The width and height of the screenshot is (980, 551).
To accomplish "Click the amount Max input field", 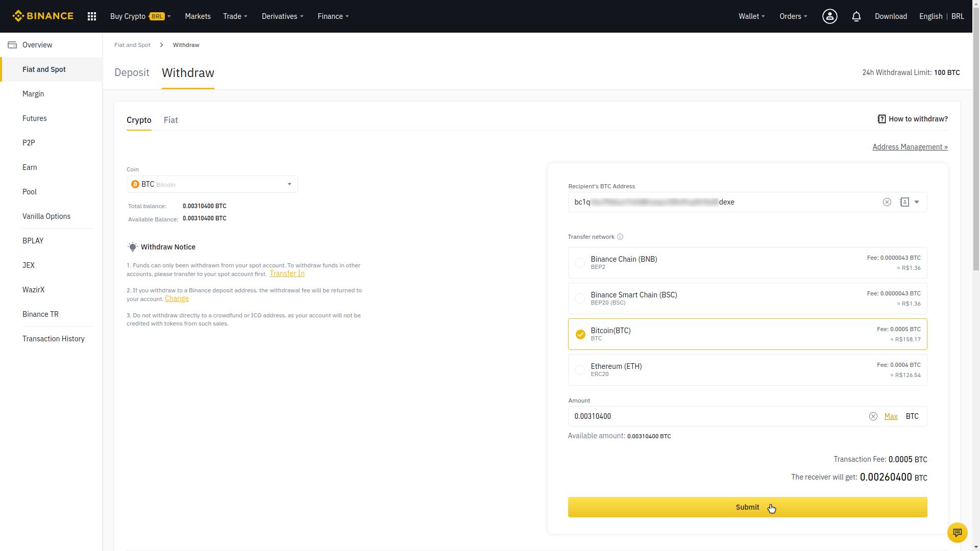I will point(891,416).
